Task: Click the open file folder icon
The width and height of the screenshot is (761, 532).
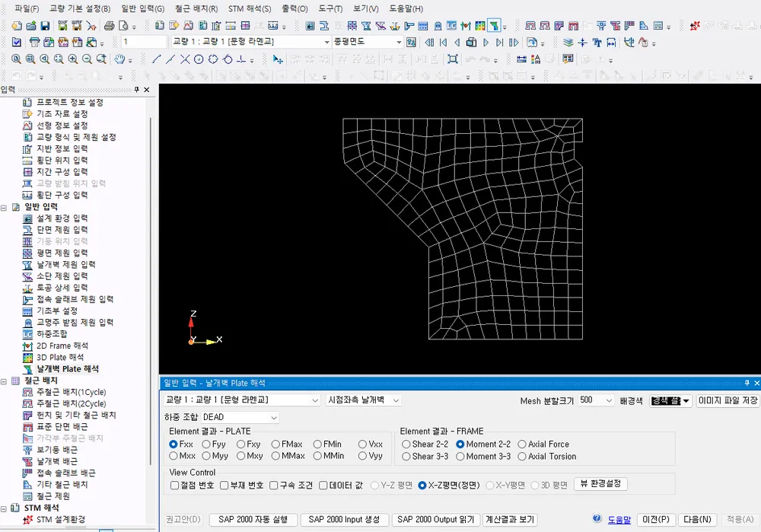Action: coord(31,26)
